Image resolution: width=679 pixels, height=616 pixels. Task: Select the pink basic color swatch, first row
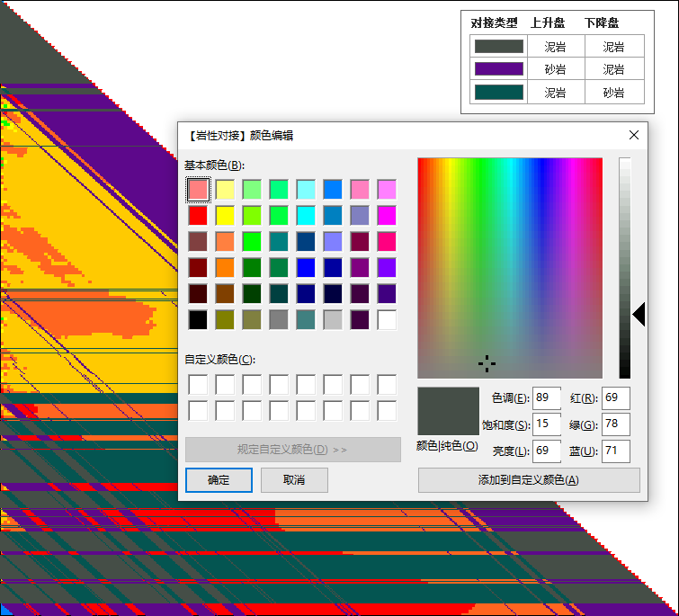pos(360,190)
